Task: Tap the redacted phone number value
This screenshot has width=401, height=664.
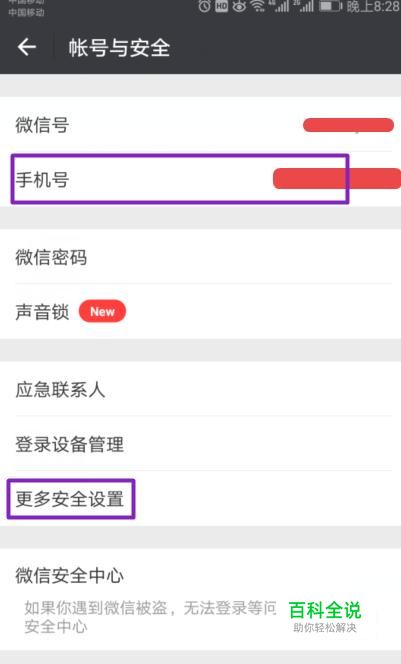Action: [337, 178]
